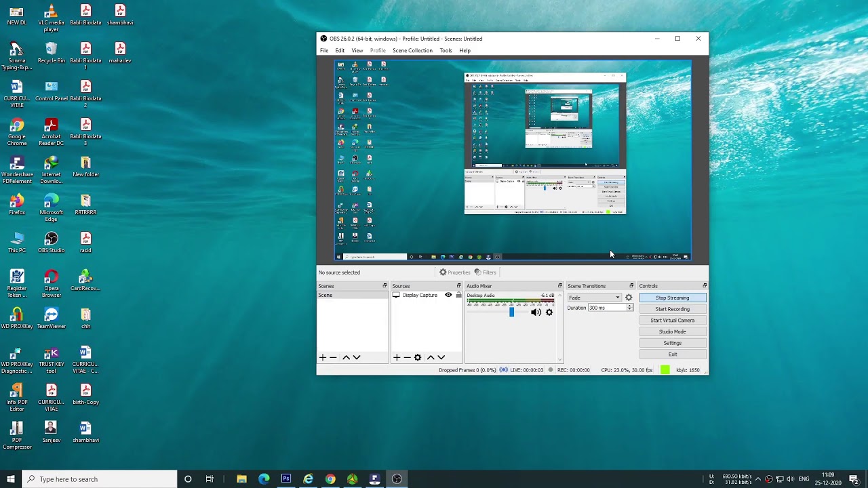The height and width of the screenshot is (488, 868).
Task: Remove source with minus icon in Sources
Action: [407, 357]
